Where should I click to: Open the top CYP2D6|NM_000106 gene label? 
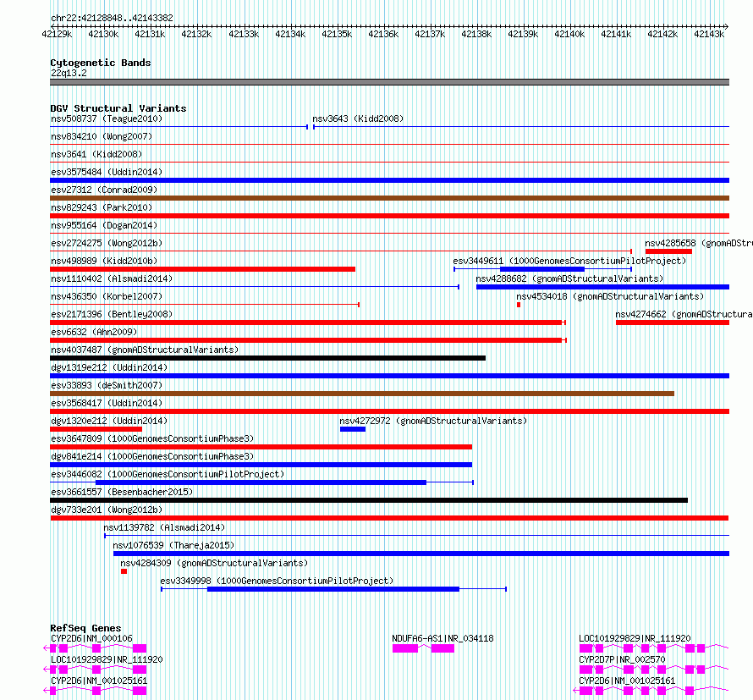point(91,638)
